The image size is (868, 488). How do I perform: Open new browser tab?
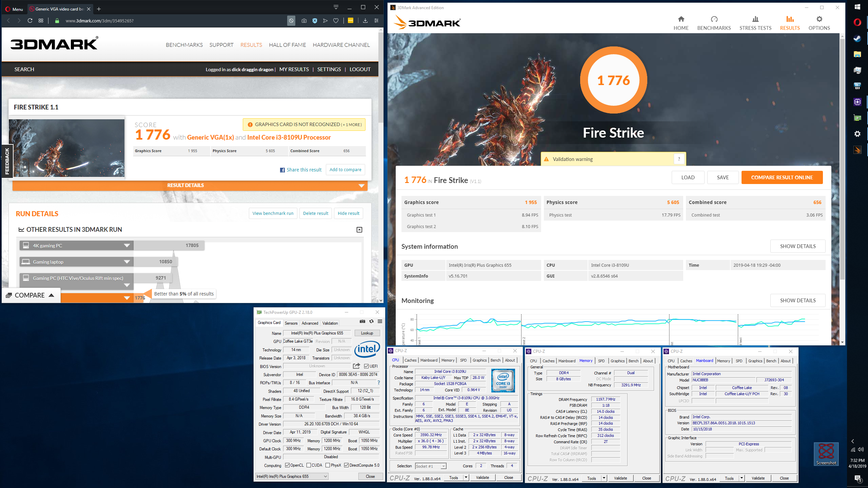(x=99, y=9)
